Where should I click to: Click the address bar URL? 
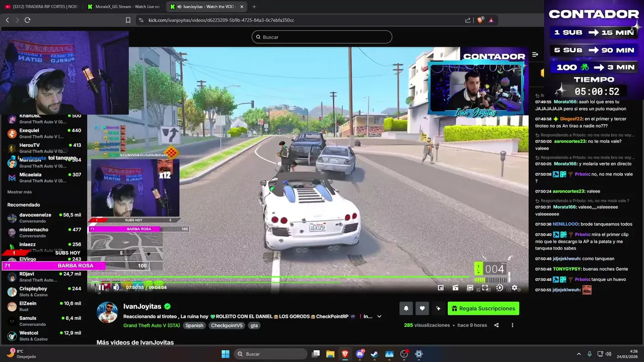click(221, 20)
